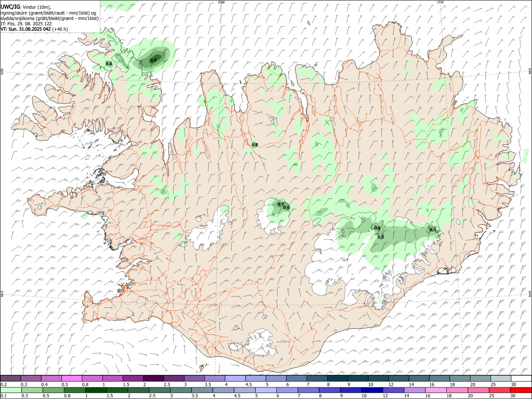This screenshot has width=532, height=399.
Task: Pick the dark purple swatch labelled 2 in the snow legend
Action: pos(153,378)
